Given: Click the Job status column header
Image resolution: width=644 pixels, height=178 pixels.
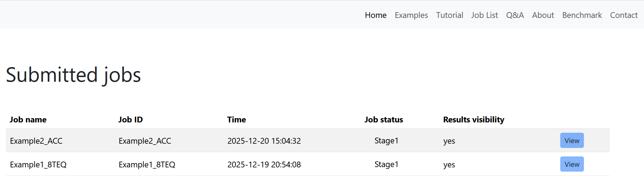Looking at the screenshot, I should tap(384, 120).
